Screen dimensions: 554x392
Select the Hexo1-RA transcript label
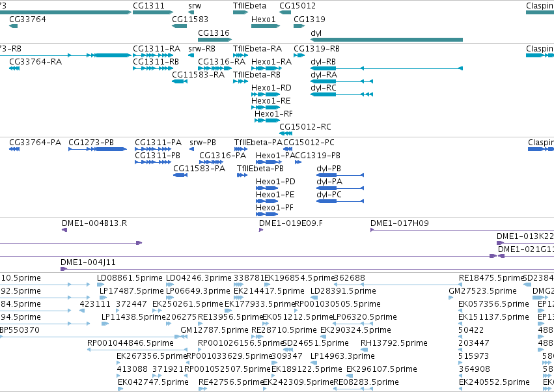271,61
